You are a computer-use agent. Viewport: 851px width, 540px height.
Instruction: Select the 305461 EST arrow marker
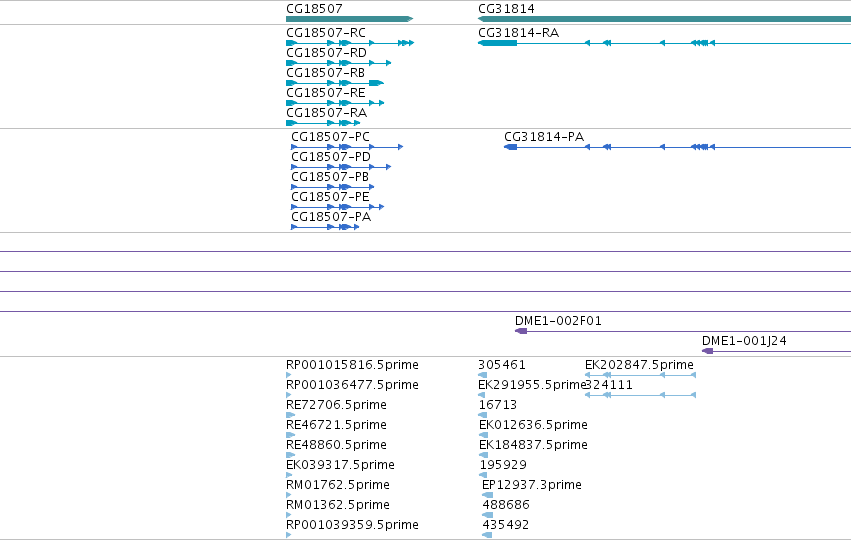click(x=482, y=375)
